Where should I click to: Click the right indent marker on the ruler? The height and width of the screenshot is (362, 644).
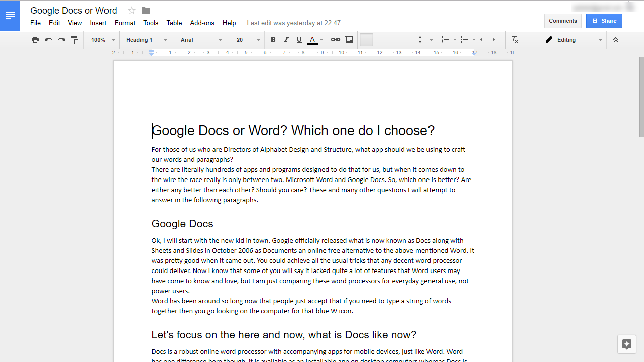[x=474, y=53]
